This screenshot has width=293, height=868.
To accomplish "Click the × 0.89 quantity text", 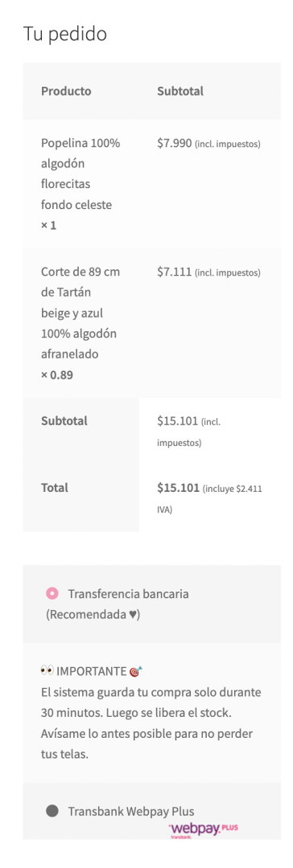I will point(57,375).
